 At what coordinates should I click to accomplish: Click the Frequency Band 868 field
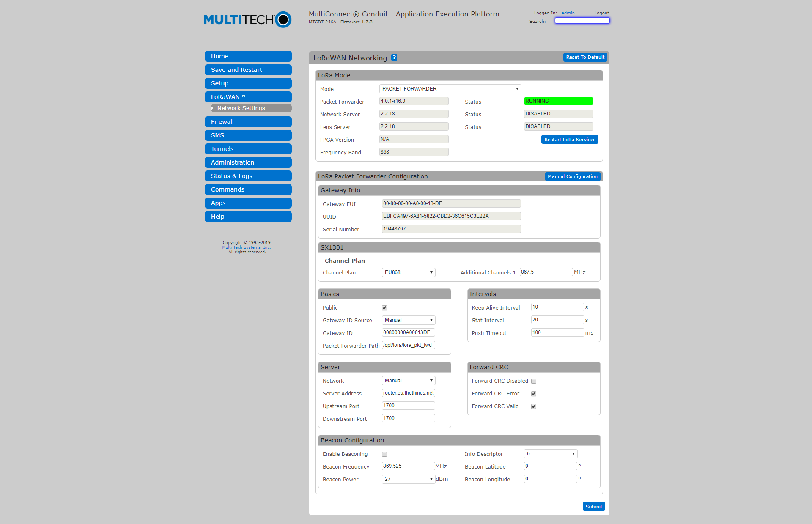(x=414, y=152)
